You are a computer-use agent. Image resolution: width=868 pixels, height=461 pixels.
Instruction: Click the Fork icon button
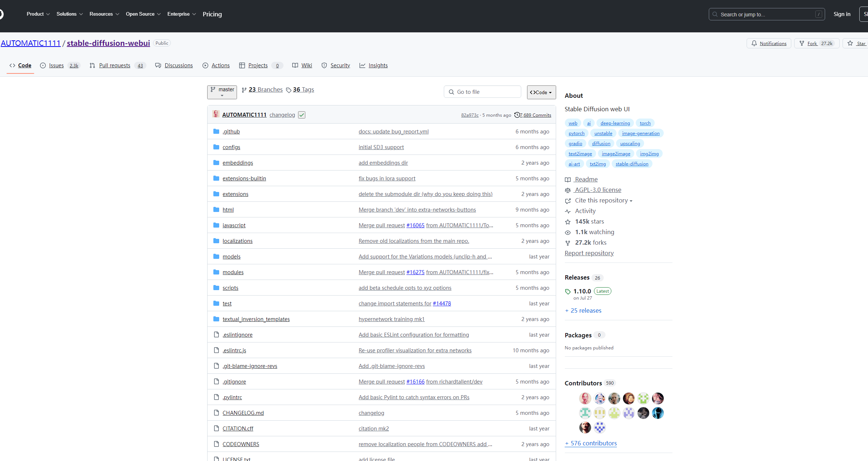(802, 43)
